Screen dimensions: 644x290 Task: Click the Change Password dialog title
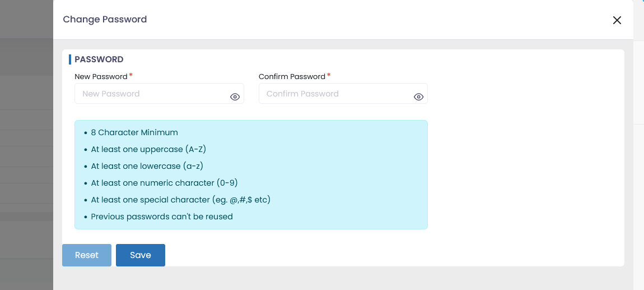105,20
